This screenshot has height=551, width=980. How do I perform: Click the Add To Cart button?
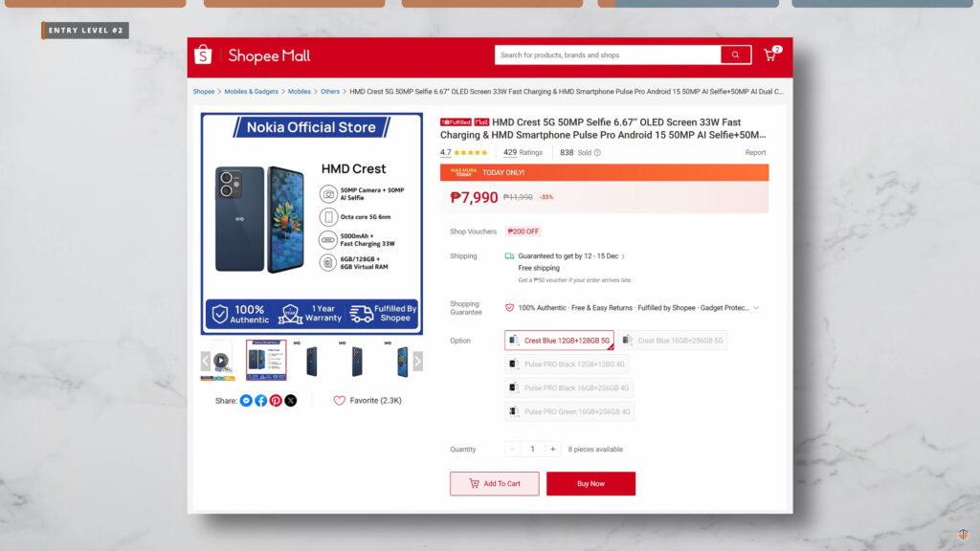click(495, 483)
